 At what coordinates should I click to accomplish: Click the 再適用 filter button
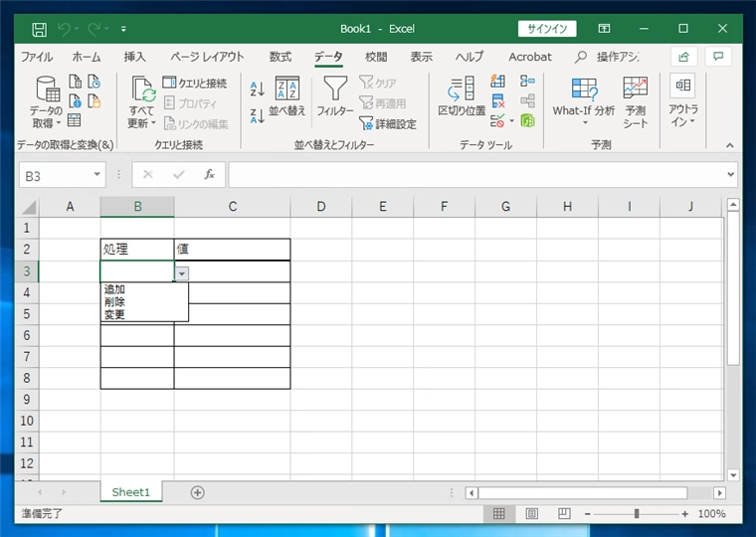[383, 103]
